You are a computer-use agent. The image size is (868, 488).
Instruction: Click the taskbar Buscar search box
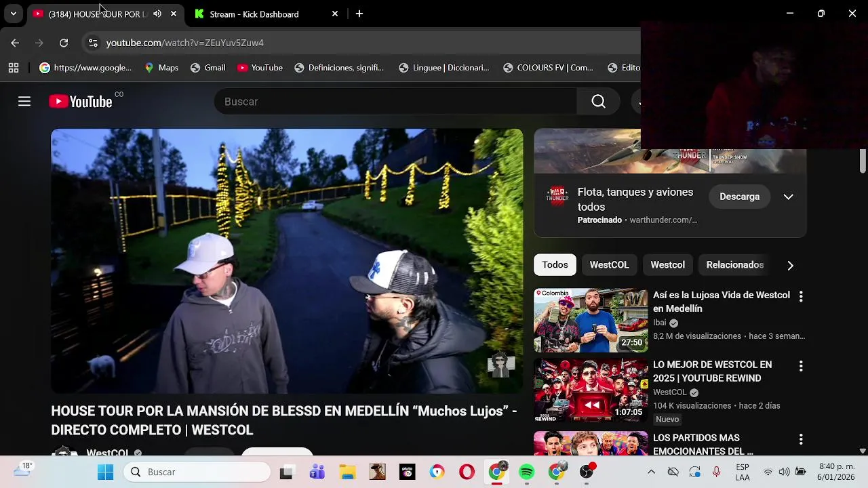(x=197, y=472)
